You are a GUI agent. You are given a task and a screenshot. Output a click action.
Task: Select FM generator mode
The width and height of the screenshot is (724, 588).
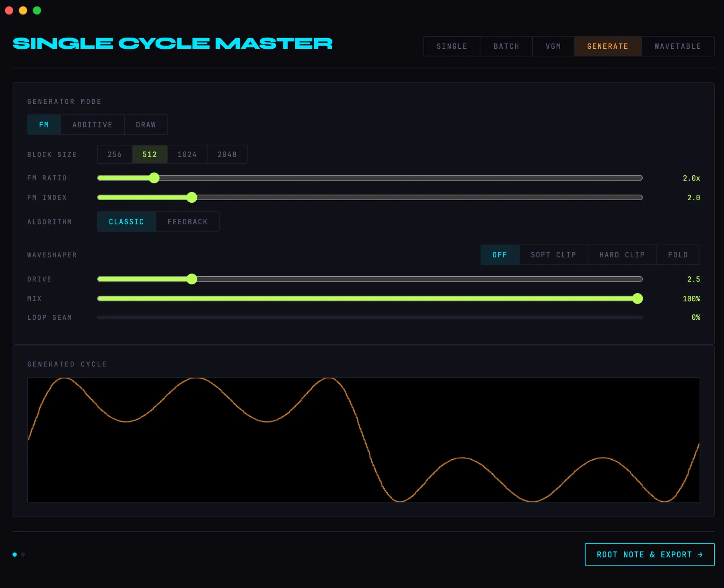pos(44,125)
